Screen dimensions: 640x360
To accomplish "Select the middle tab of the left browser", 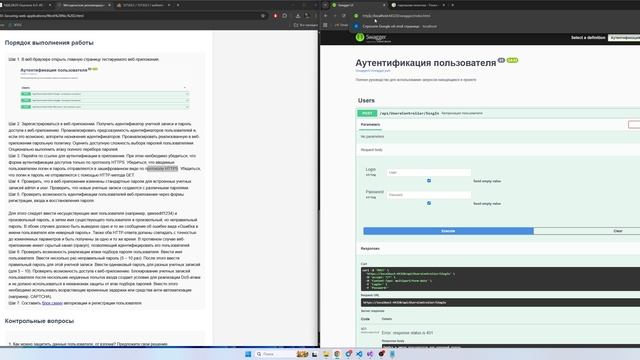I will 84,5.
